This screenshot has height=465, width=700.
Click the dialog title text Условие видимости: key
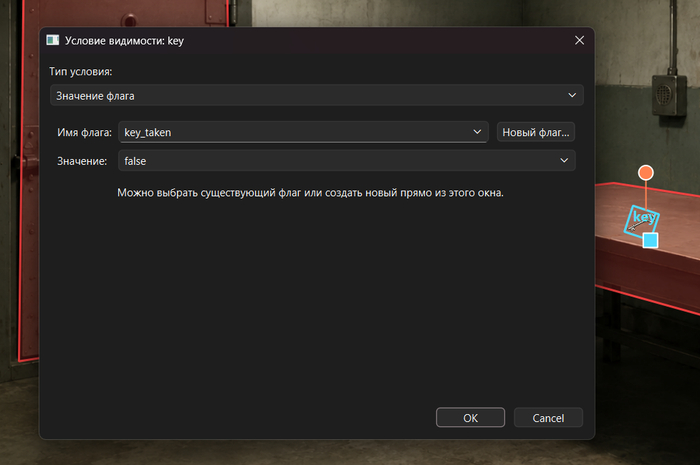pyautogui.click(x=124, y=41)
